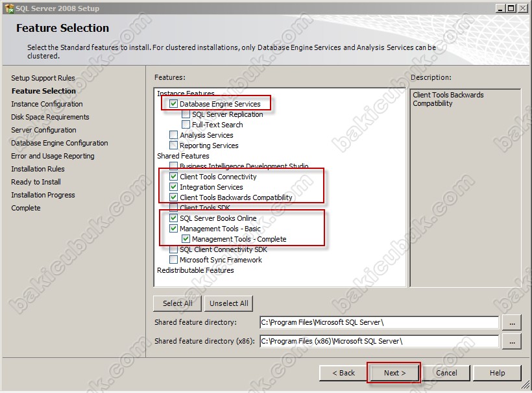This screenshot has width=532, height=393.
Task: Enable SQL Server Replication checkbox
Action: 186,114
